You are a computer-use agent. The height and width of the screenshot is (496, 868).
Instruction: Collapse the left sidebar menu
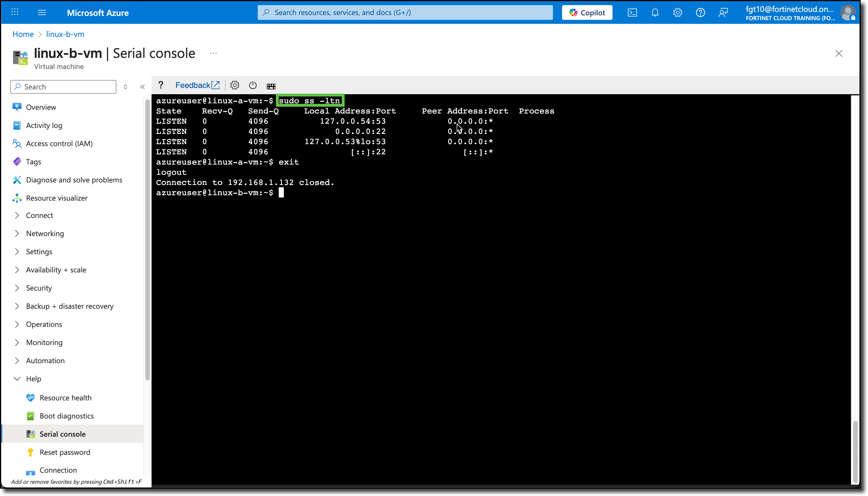(142, 87)
